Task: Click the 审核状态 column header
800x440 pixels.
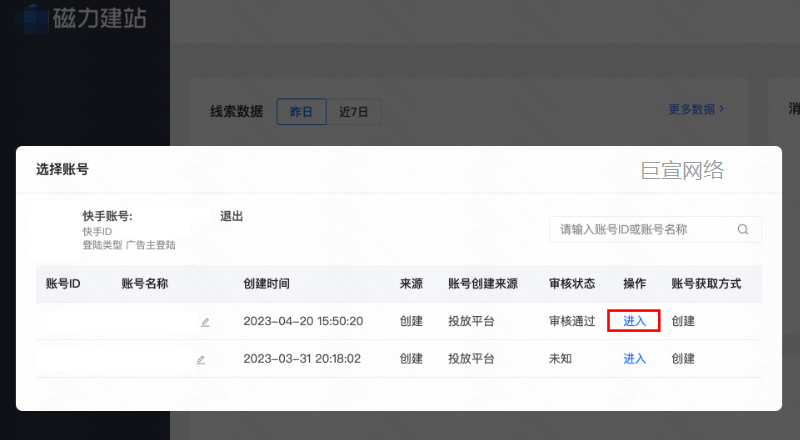Action: 572,284
